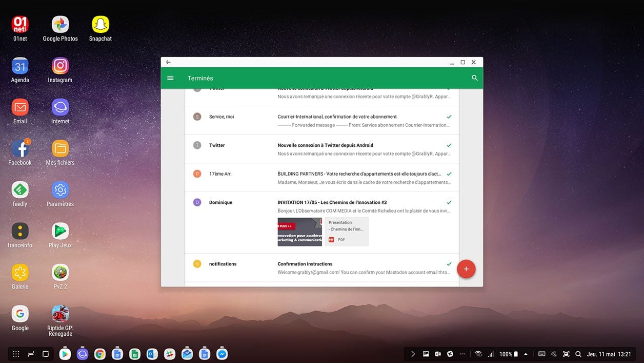Open the hamburger menu beside Terminés
Screen dimensions: 644x363
point(170,78)
